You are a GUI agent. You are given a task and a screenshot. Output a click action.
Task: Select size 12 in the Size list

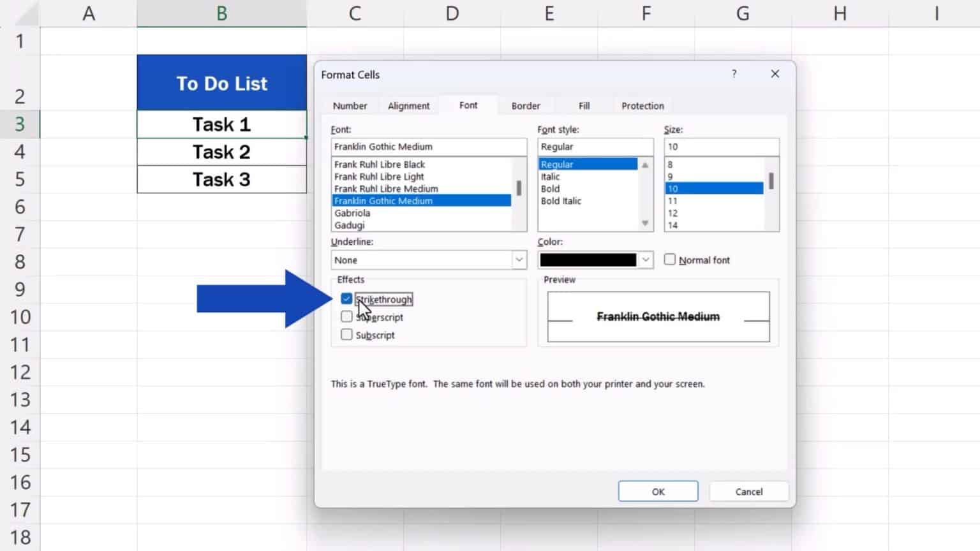coord(673,213)
